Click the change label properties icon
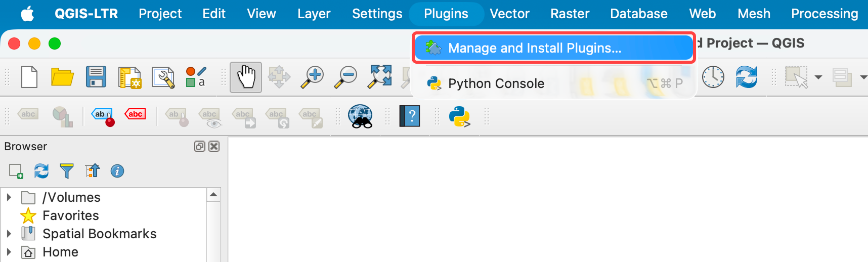Image resolution: width=868 pixels, height=262 pixels. [x=311, y=117]
